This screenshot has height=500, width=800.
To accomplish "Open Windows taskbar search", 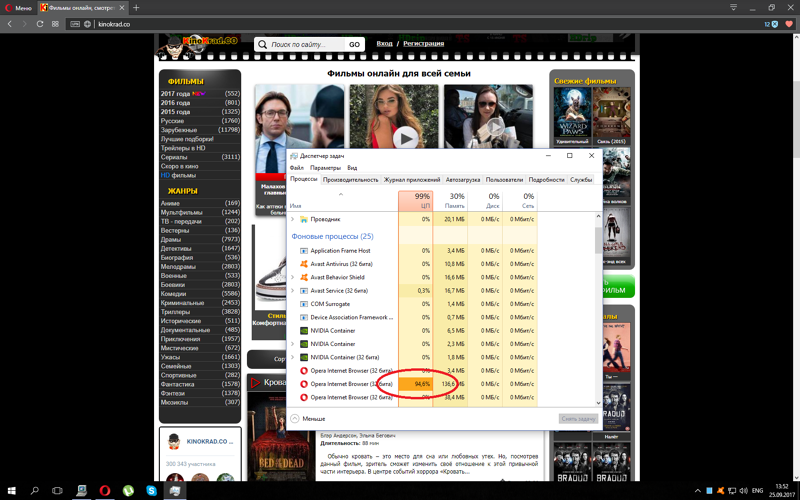I will point(35,491).
